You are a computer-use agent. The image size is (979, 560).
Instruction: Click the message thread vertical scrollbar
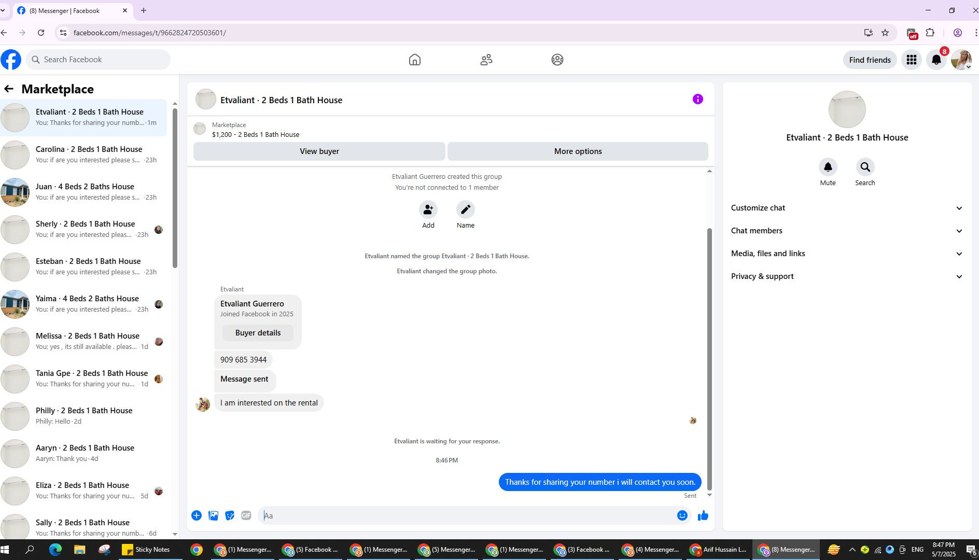coord(709,359)
